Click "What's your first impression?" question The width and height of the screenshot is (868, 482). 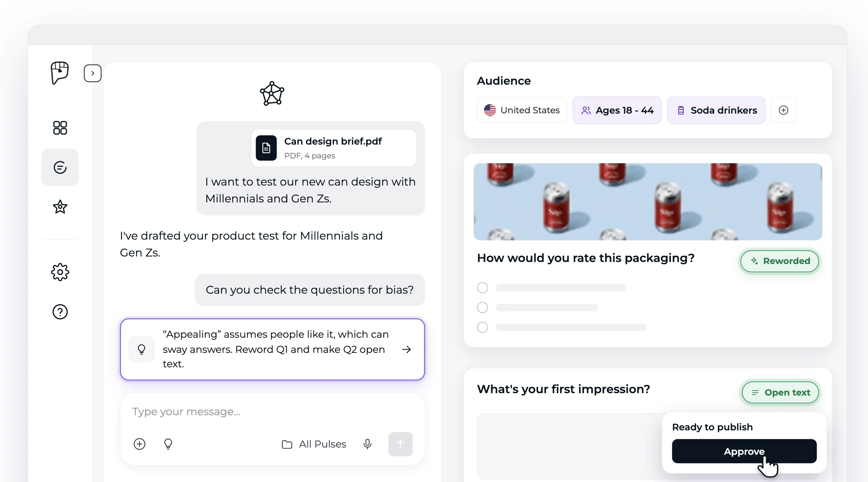tap(564, 389)
